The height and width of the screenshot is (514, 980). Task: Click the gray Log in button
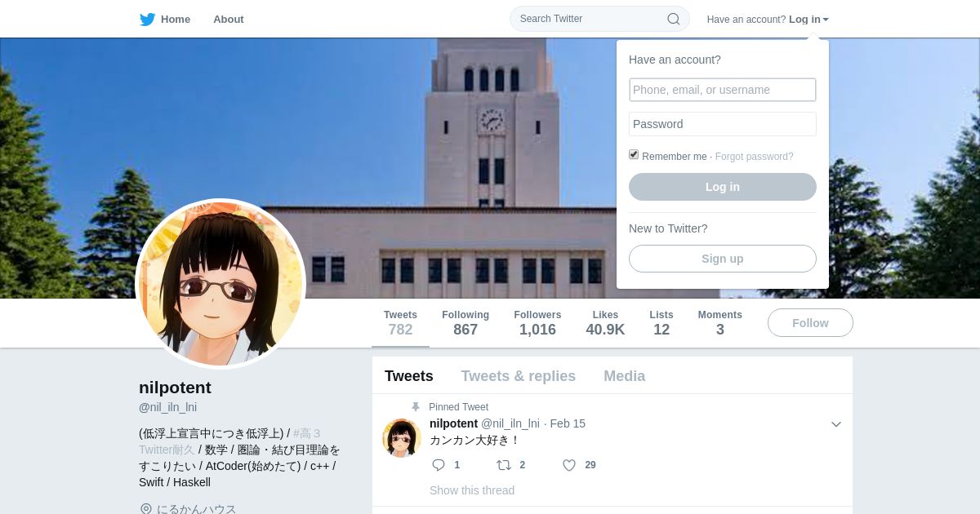pyautogui.click(x=723, y=187)
